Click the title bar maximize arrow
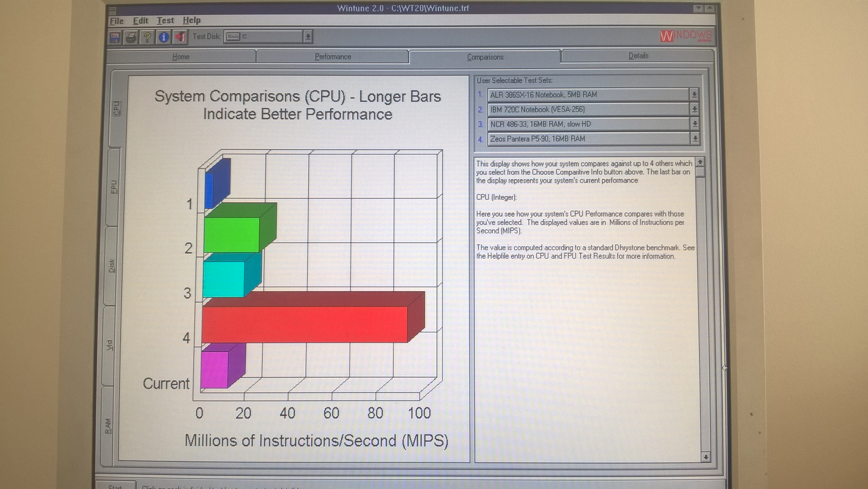 (x=709, y=9)
